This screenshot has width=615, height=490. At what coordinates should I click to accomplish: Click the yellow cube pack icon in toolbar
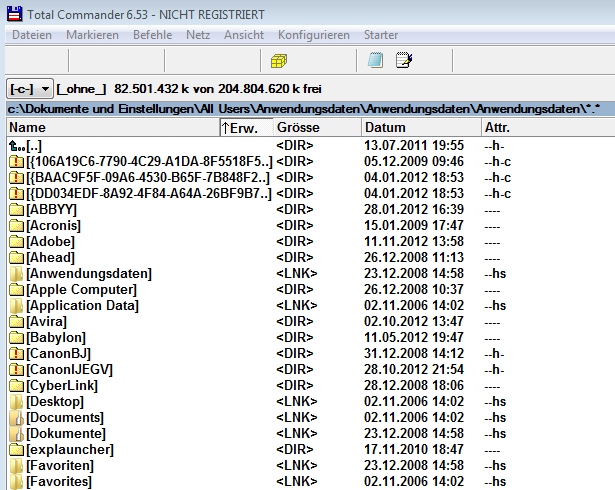279,61
